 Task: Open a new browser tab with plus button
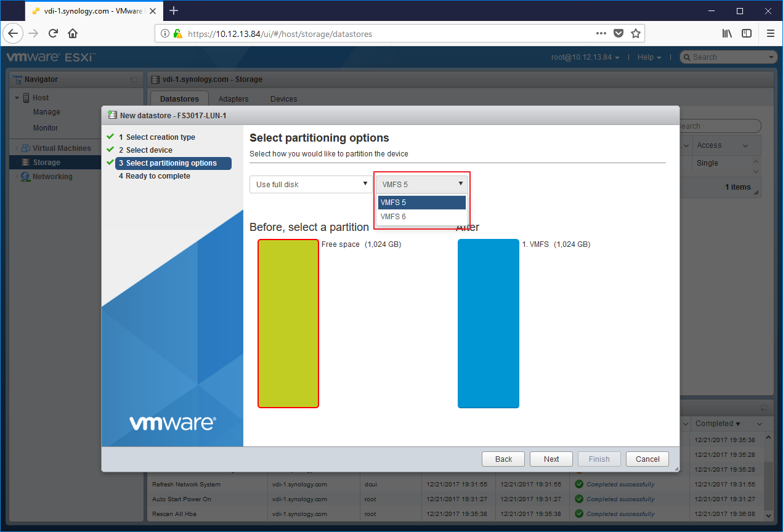point(174,10)
